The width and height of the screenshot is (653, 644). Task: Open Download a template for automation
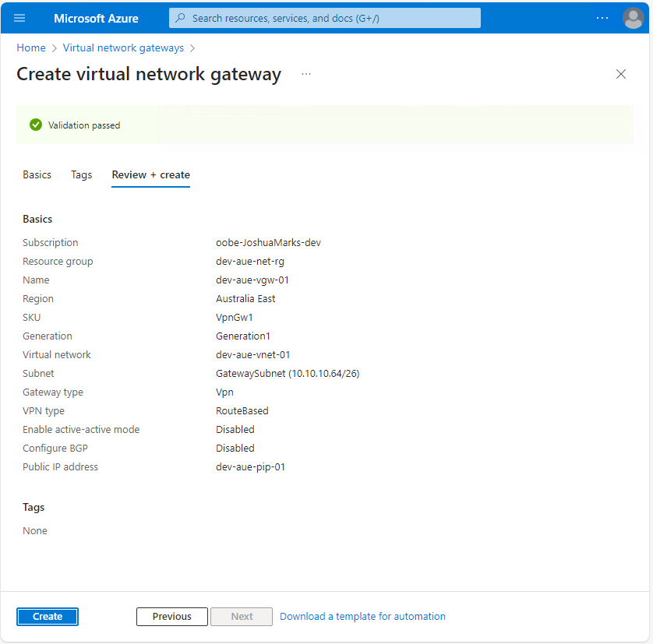362,616
